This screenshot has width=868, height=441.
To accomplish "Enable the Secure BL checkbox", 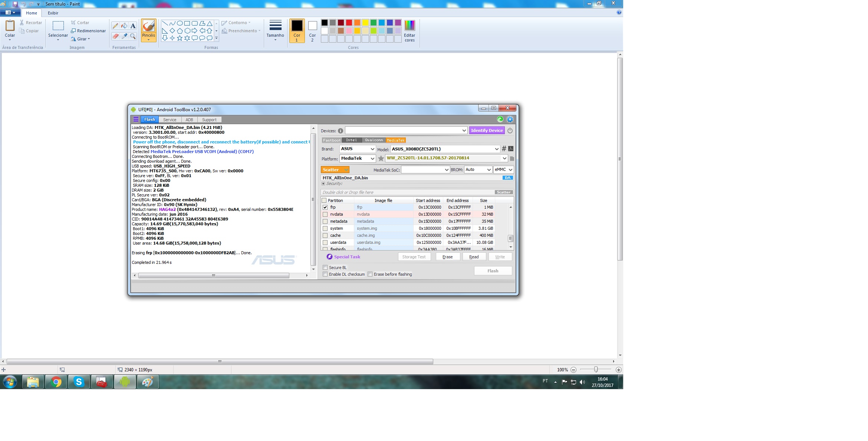I will tap(325, 268).
